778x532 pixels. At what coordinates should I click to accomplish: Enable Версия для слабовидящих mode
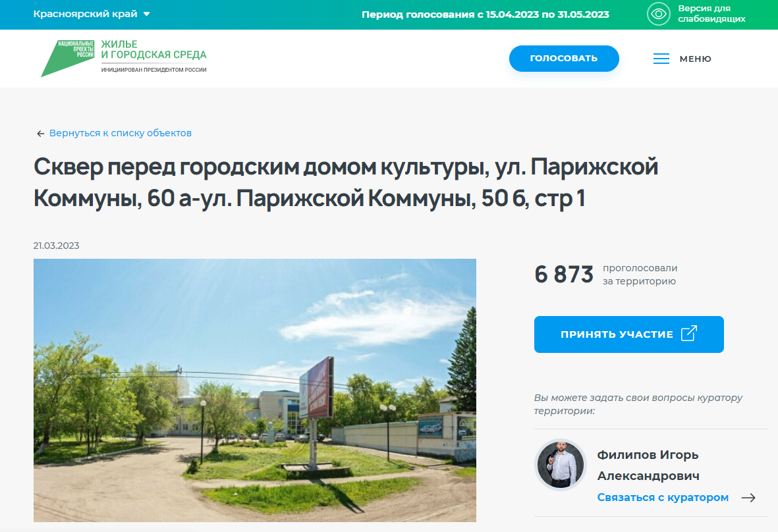tap(711, 14)
